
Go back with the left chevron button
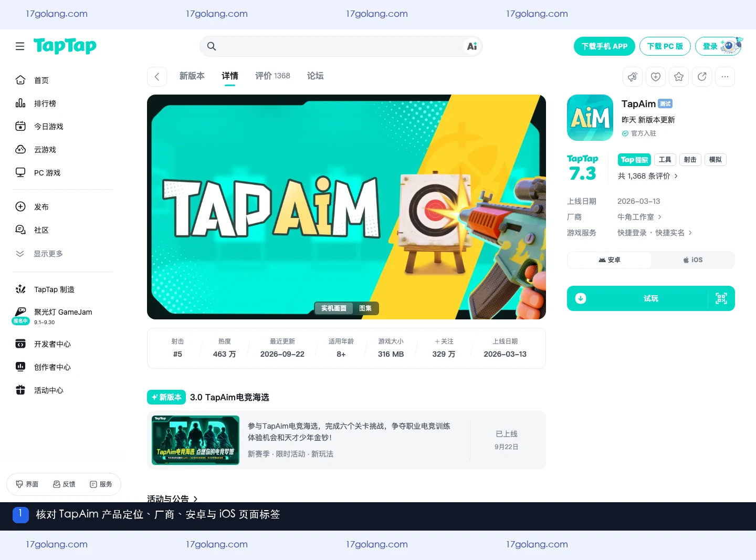pyautogui.click(x=156, y=77)
